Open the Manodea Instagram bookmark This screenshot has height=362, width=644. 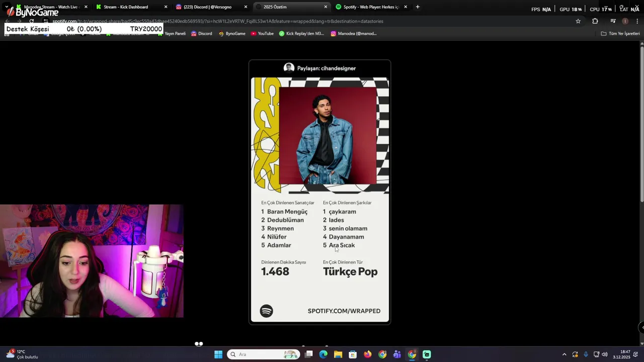click(354, 34)
